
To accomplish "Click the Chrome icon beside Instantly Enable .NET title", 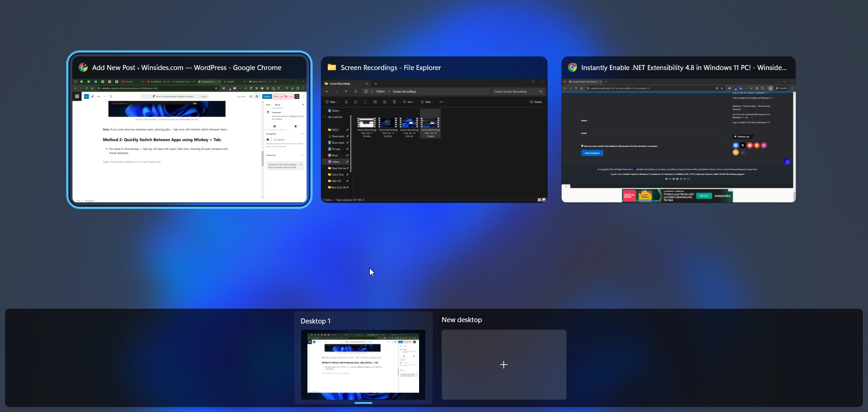I will tap(572, 67).
